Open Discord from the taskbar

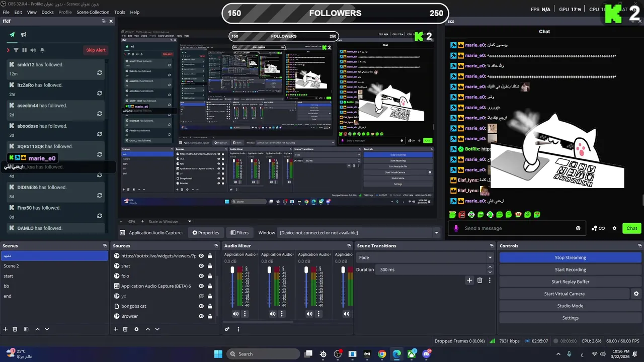tap(427, 354)
